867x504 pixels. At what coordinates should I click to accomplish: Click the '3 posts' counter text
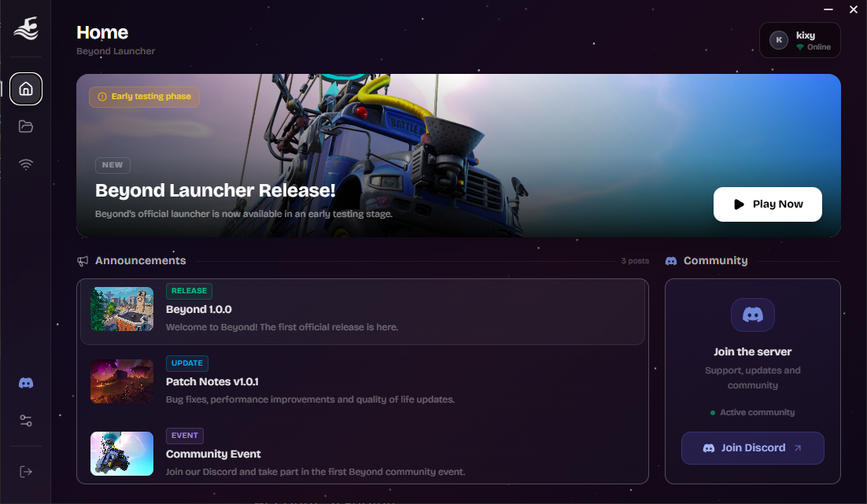pos(635,261)
